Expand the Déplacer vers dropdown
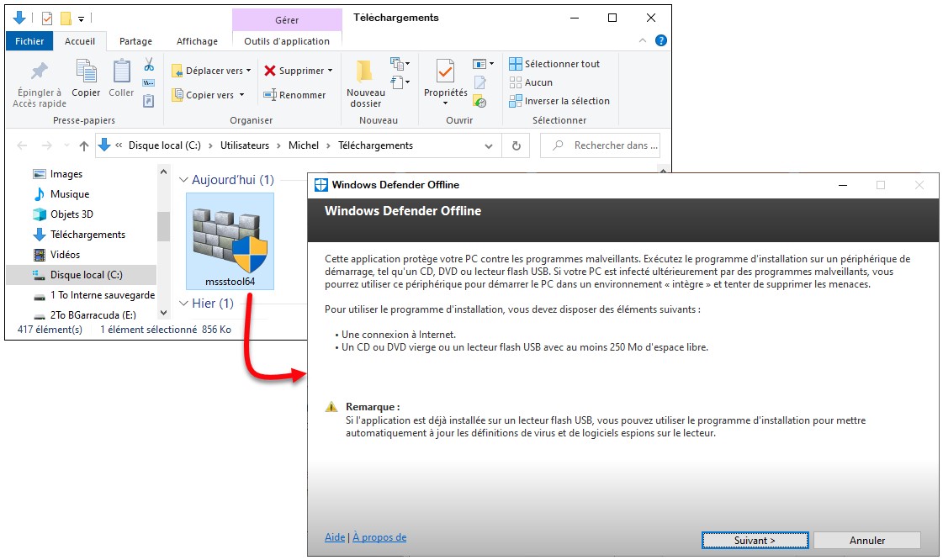Viewport: 943px width, 560px height. (249, 71)
